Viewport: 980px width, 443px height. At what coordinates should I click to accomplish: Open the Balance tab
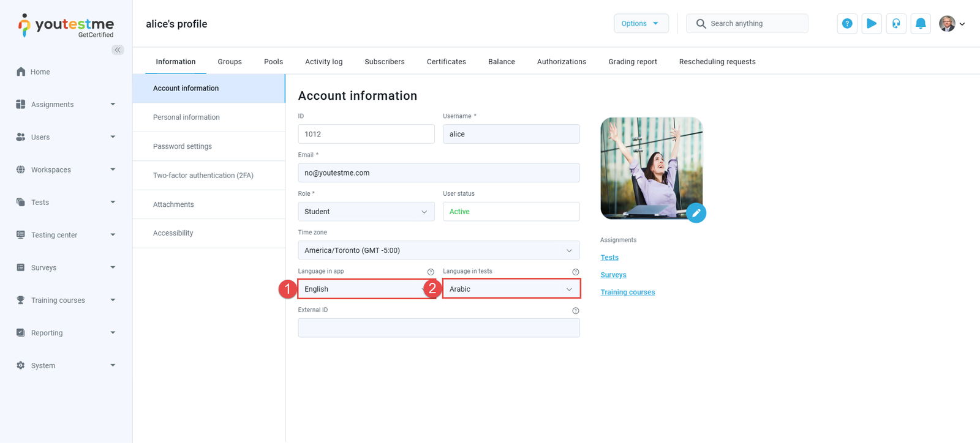pos(502,62)
